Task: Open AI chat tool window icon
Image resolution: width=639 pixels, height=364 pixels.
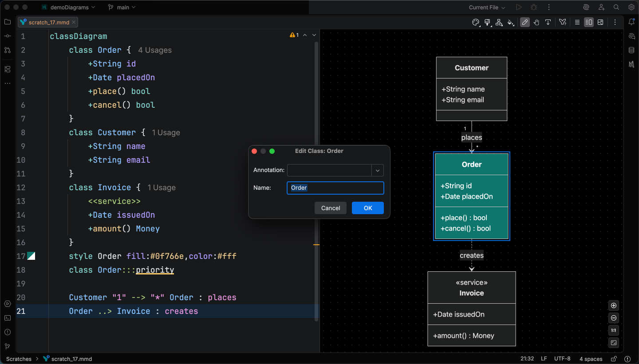Action: coord(631,36)
